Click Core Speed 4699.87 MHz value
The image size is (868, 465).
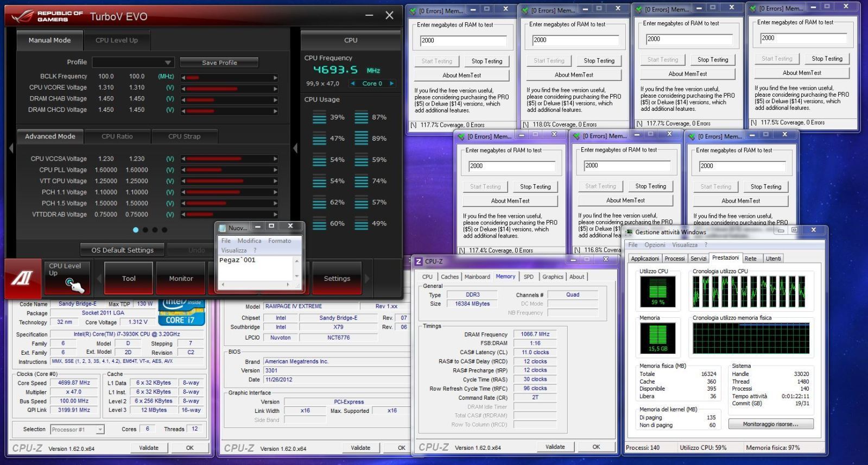click(74, 383)
